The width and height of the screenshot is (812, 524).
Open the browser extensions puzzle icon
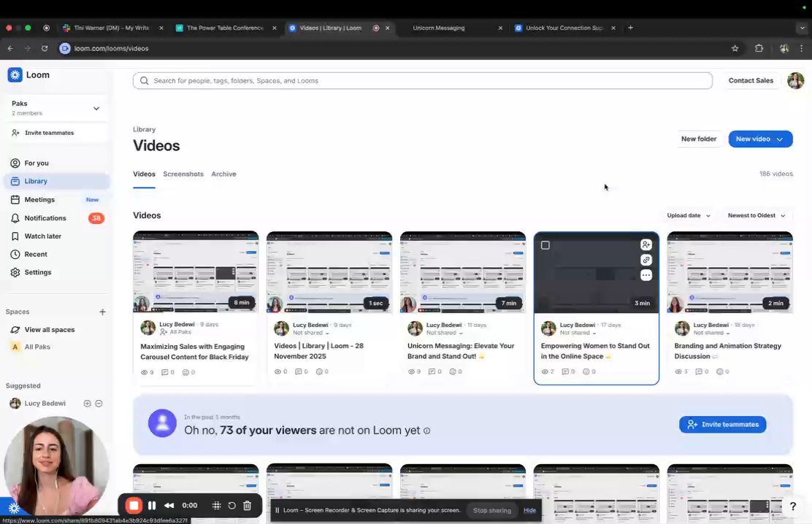[x=759, y=48]
